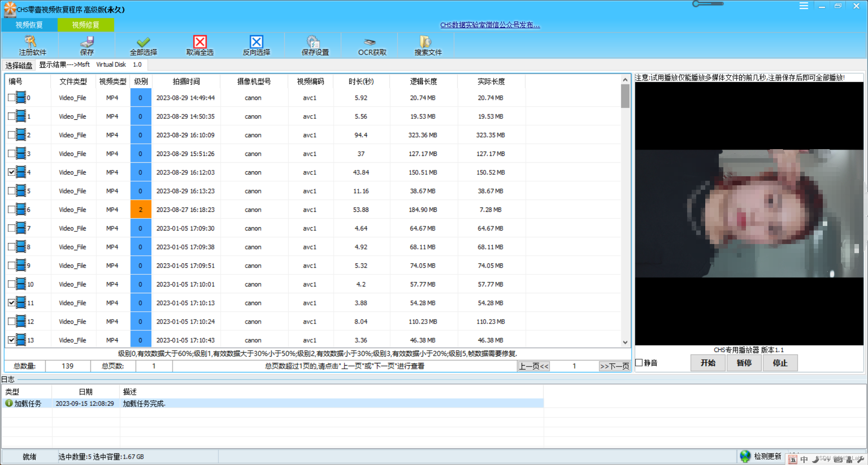This screenshot has height=465, width=868.
Task: Click the blue level 0 cell in row 4
Action: (x=141, y=172)
